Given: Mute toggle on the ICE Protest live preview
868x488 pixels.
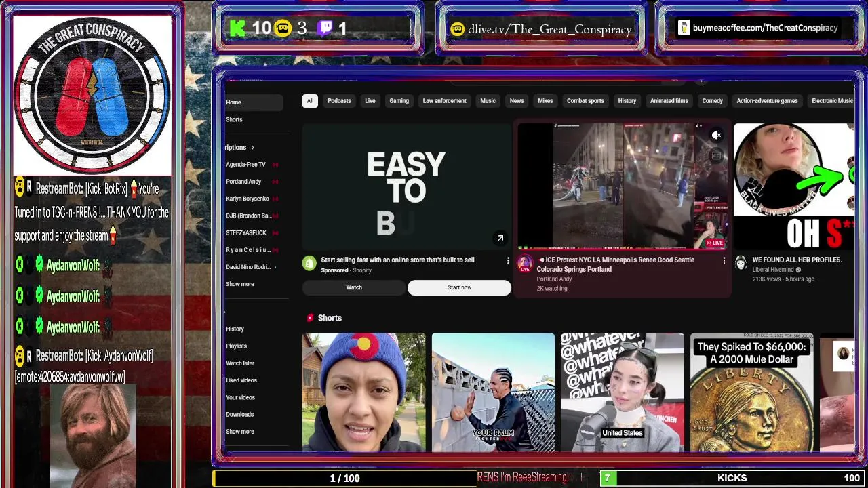Looking at the screenshot, I should coord(716,136).
